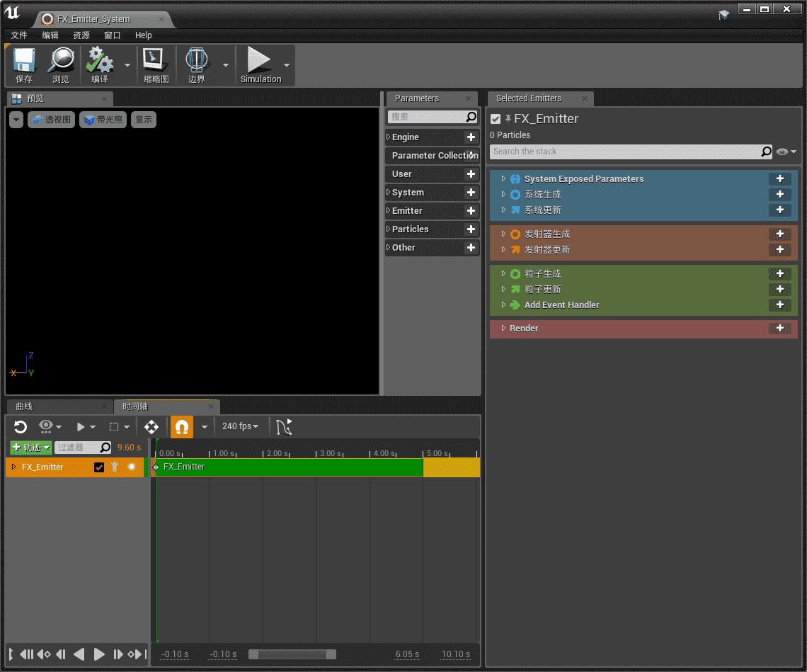
Task: Open the 240 fps frame rate dropdown
Action: tap(240, 426)
